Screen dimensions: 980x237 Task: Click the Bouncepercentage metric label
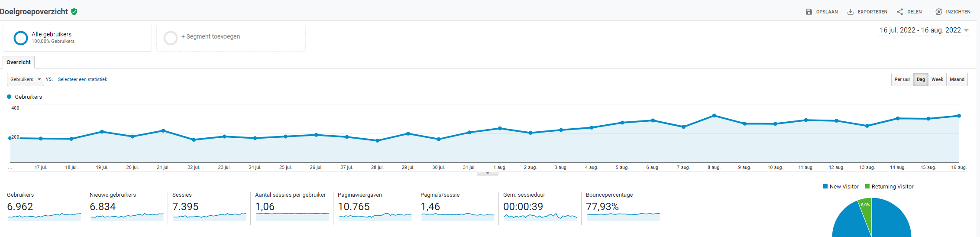[x=609, y=195]
